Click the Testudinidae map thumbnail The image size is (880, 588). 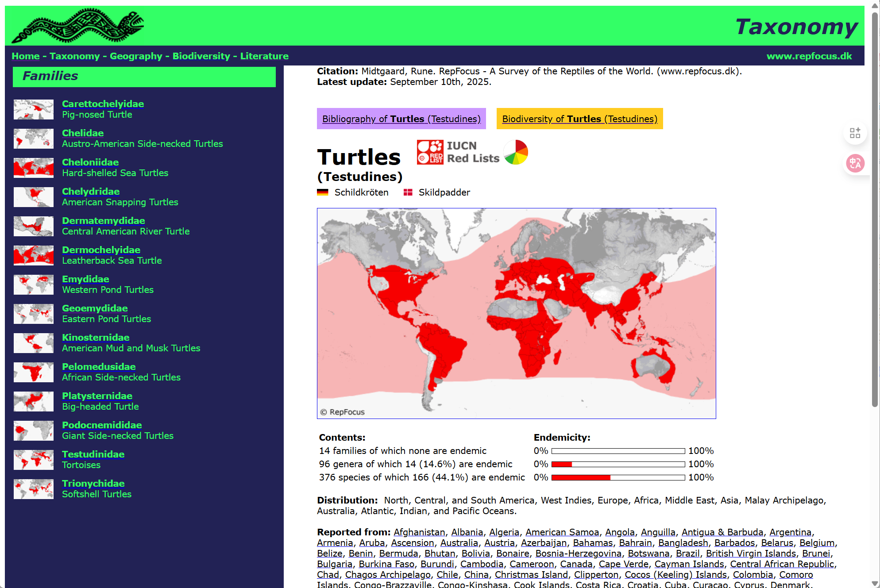(34, 460)
